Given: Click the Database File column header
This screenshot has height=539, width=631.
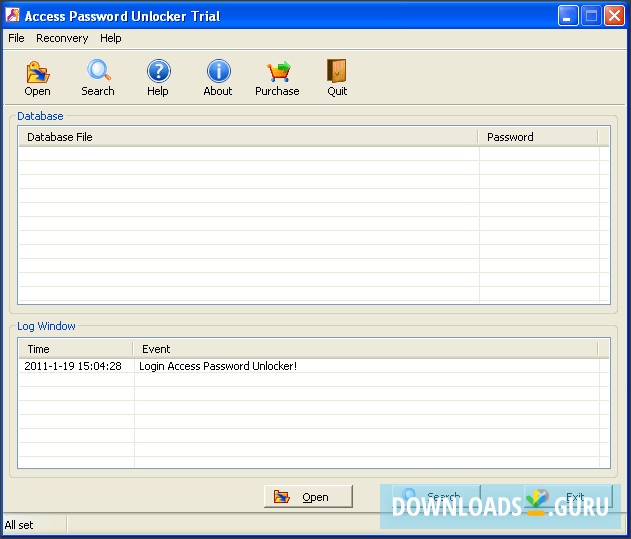Looking at the screenshot, I should coord(248,137).
